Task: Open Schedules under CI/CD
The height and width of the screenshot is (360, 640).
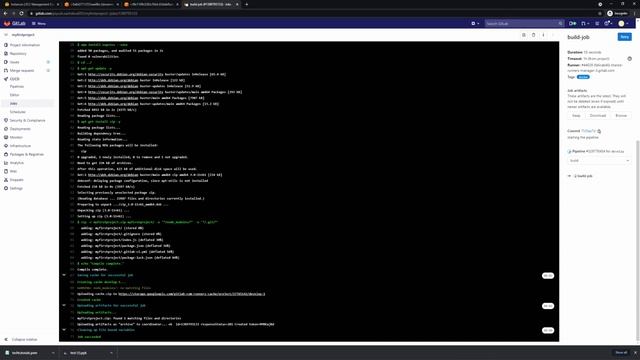Action: [x=18, y=112]
